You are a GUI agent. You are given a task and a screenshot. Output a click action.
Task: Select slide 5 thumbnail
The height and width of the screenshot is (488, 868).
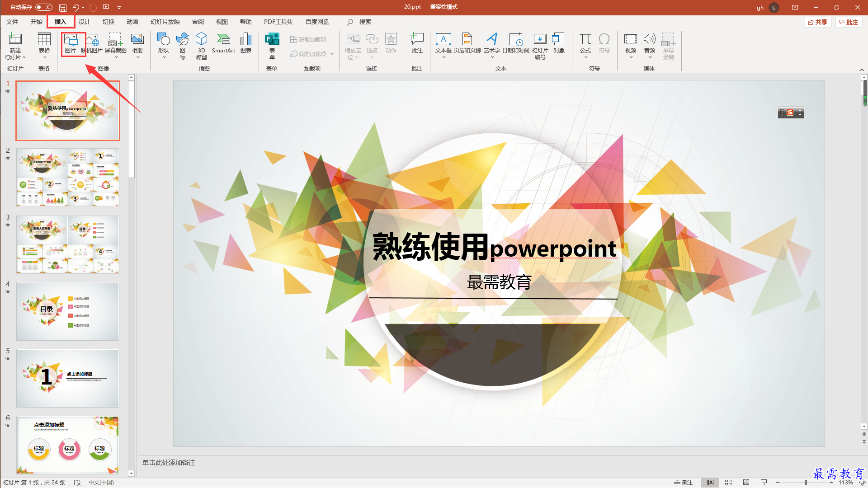coord(68,378)
